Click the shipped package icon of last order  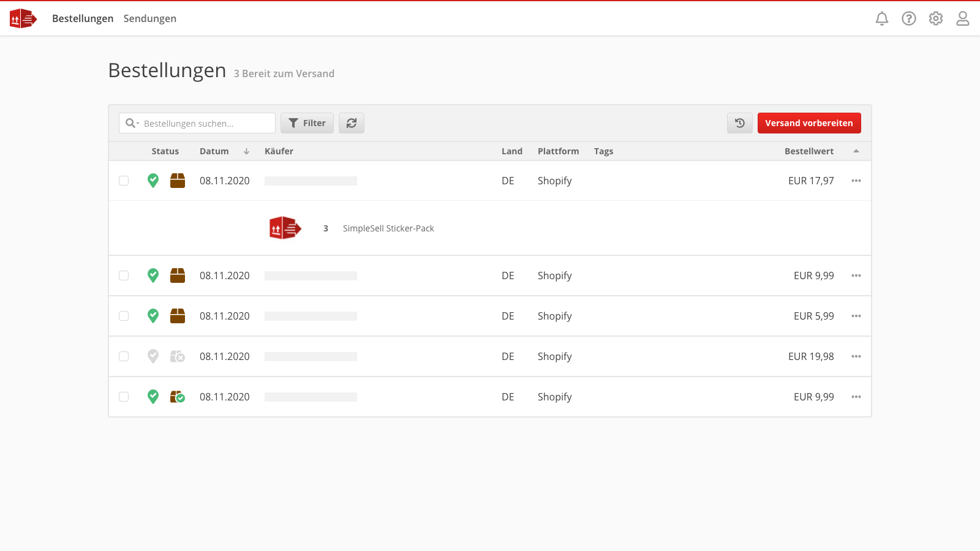pyautogui.click(x=178, y=397)
